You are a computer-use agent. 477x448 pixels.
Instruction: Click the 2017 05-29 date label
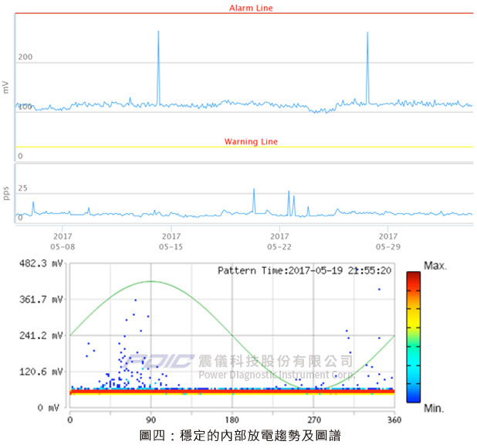coord(388,241)
